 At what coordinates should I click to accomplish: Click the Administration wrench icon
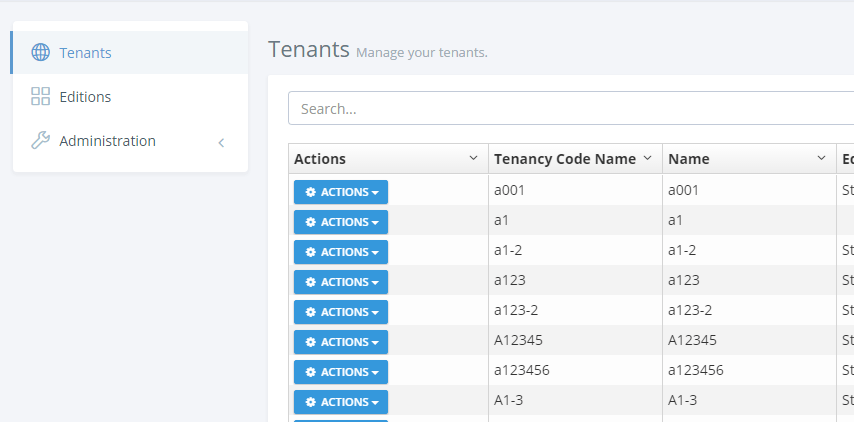click(x=40, y=140)
